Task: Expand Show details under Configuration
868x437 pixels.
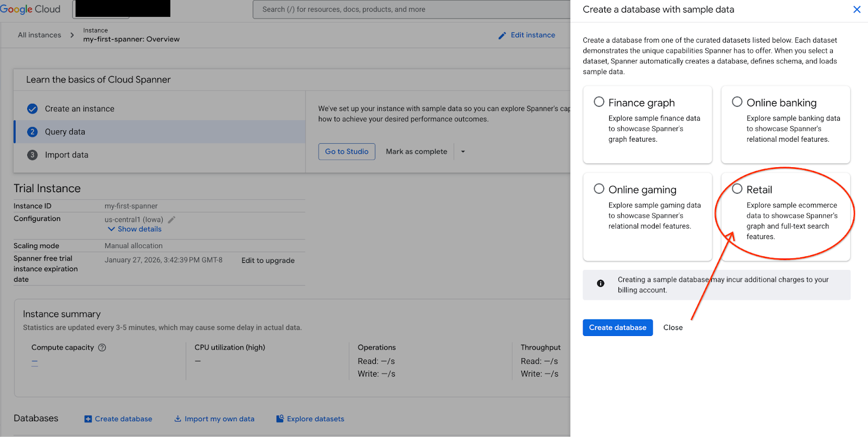Action: click(135, 229)
